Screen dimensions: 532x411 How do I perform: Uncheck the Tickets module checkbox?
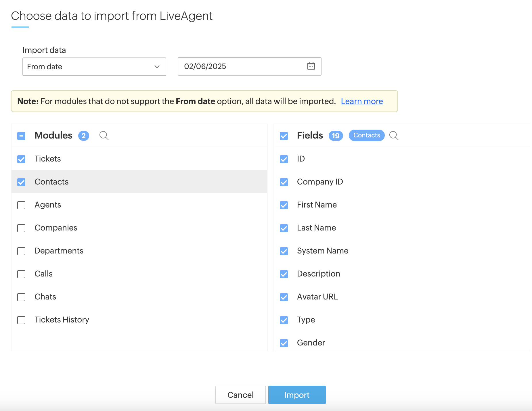[21, 159]
